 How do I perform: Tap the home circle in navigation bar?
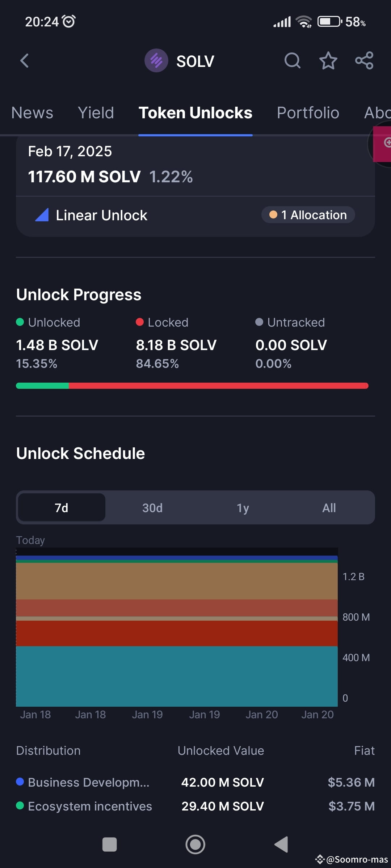coord(195,844)
